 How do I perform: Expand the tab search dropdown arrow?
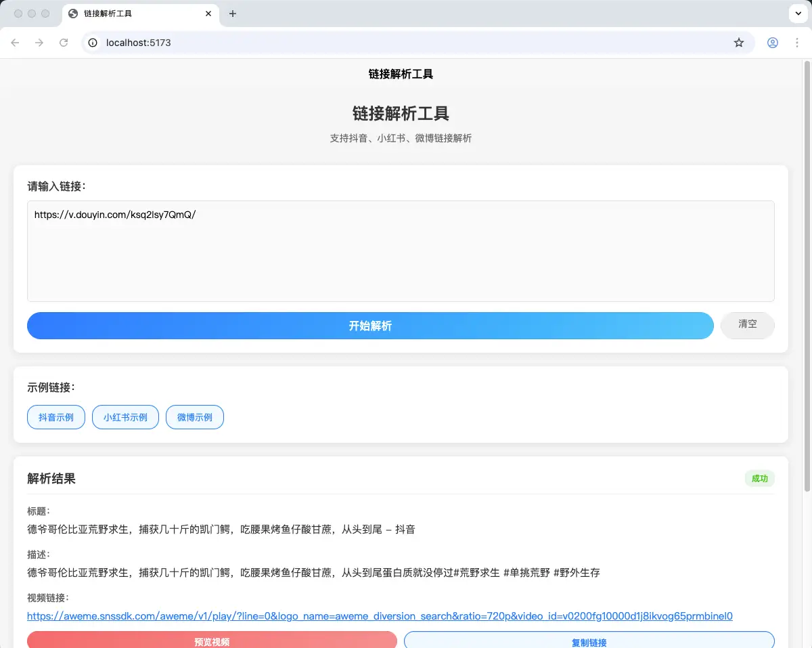798,14
